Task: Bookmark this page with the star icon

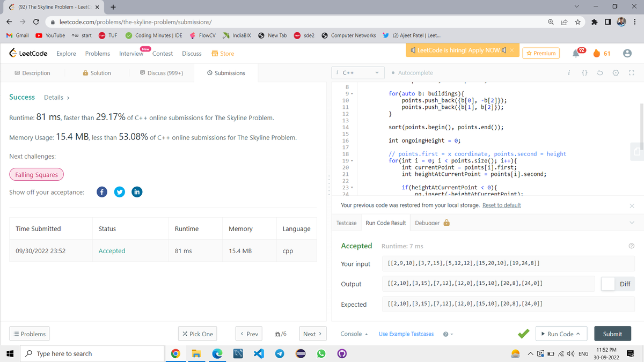Action: point(576,22)
